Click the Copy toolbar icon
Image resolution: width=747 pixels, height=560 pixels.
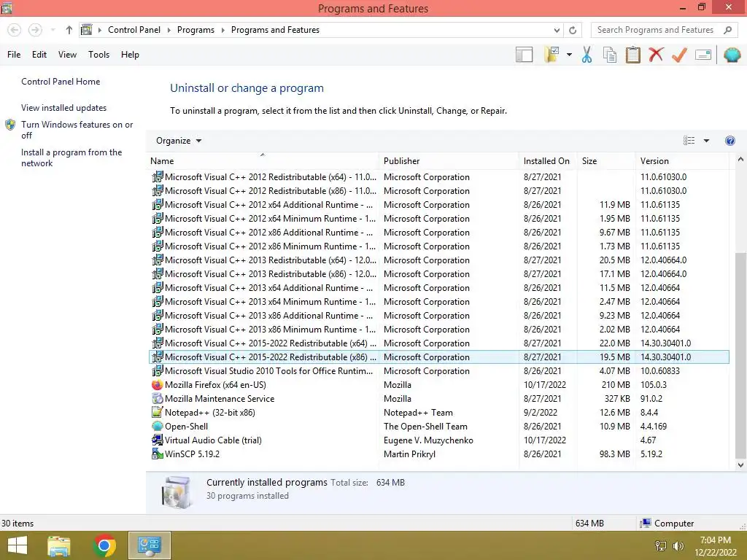pos(610,55)
